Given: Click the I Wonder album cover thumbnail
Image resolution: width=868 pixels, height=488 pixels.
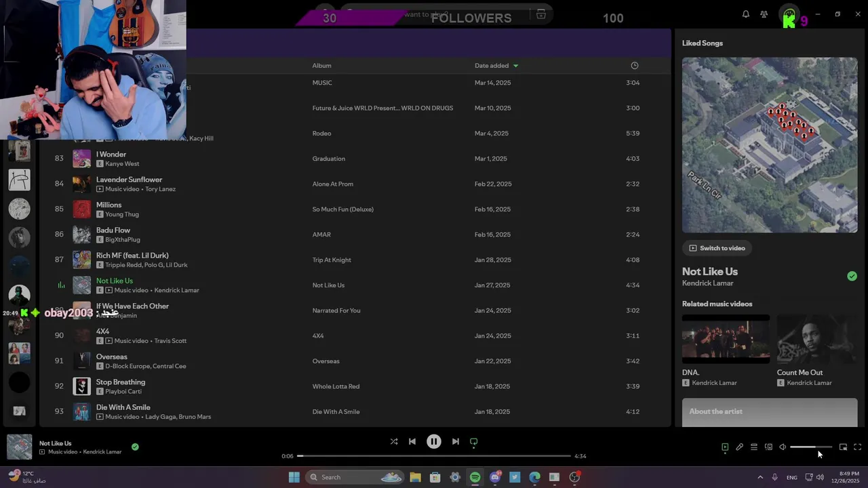Looking at the screenshot, I should pos(82,159).
